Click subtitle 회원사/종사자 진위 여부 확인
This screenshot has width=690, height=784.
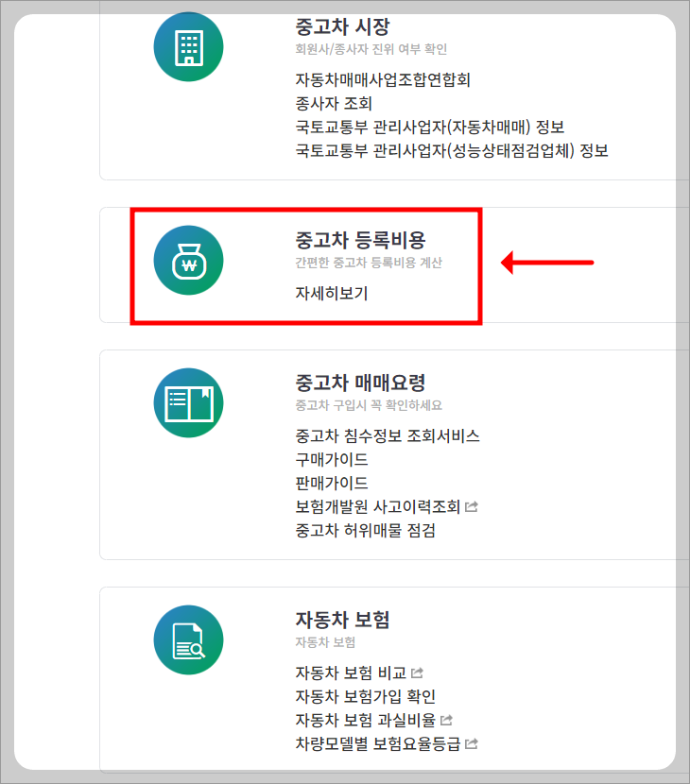tap(371, 49)
